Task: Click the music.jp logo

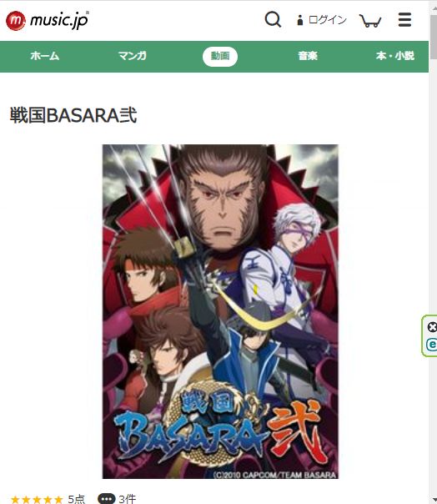Action: click(48, 21)
